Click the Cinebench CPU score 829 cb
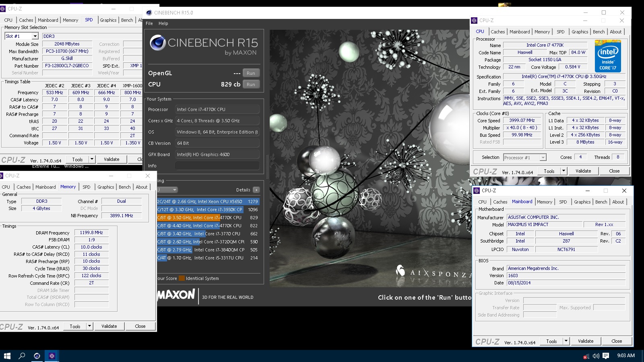 (231, 84)
